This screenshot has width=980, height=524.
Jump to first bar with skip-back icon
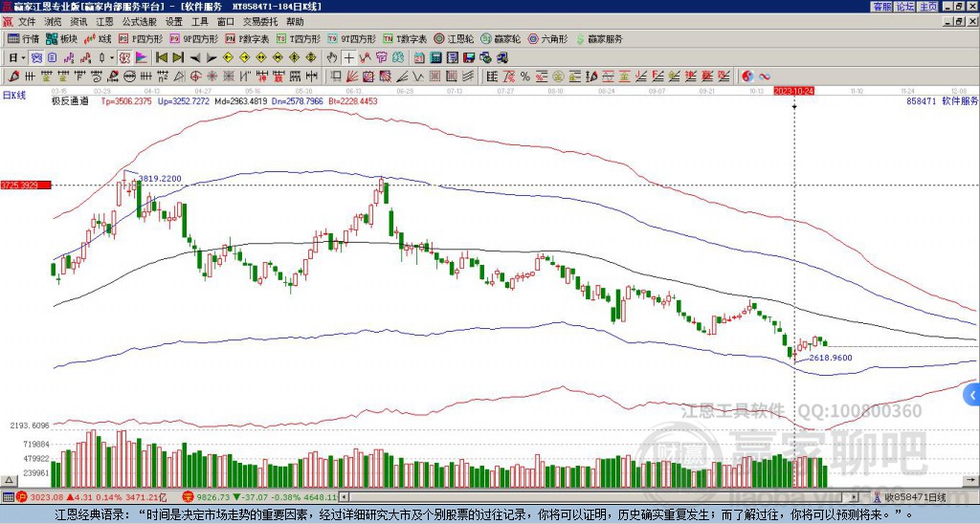pos(161,58)
